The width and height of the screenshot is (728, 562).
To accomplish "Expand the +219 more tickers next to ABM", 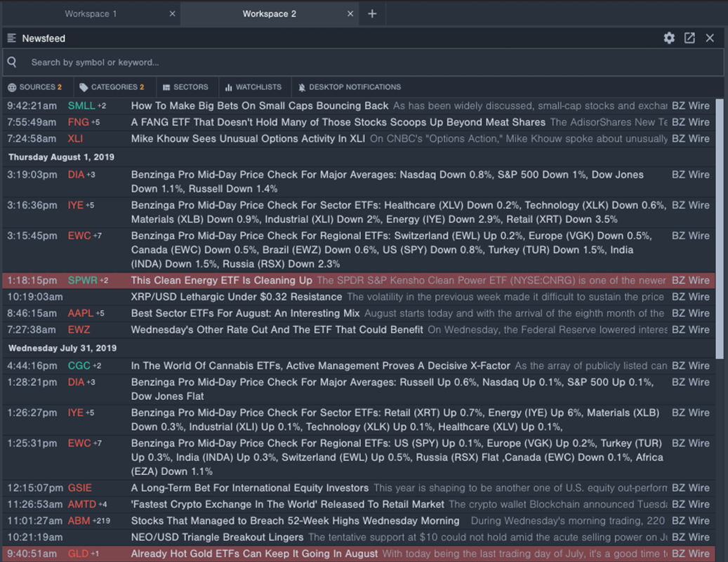I will pyautogui.click(x=102, y=521).
